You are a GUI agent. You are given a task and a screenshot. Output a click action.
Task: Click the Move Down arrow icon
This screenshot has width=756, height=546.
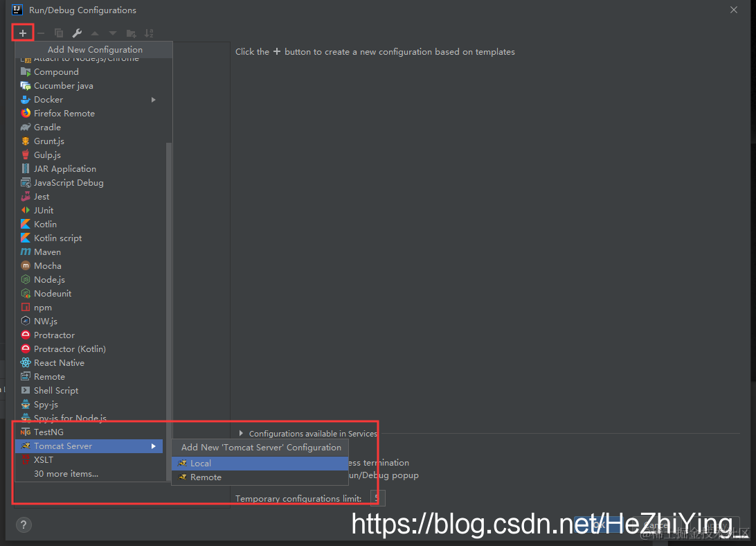pyautogui.click(x=113, y=33)
